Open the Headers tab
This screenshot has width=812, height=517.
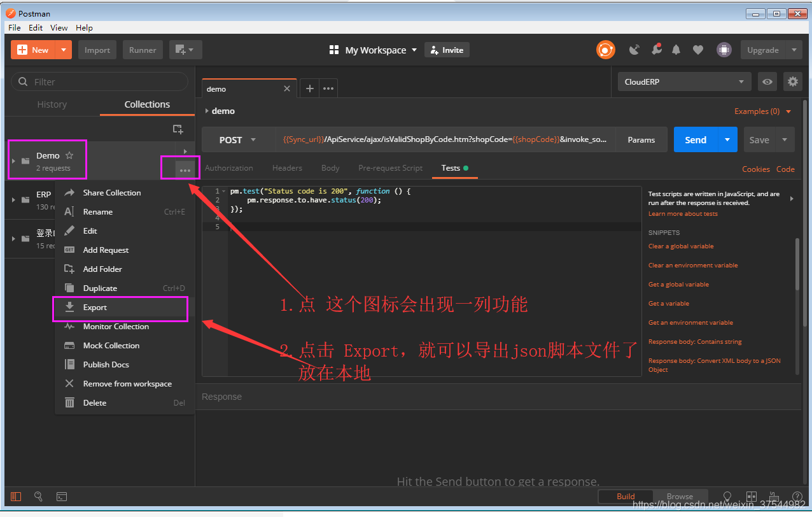[x=287, y=168]
